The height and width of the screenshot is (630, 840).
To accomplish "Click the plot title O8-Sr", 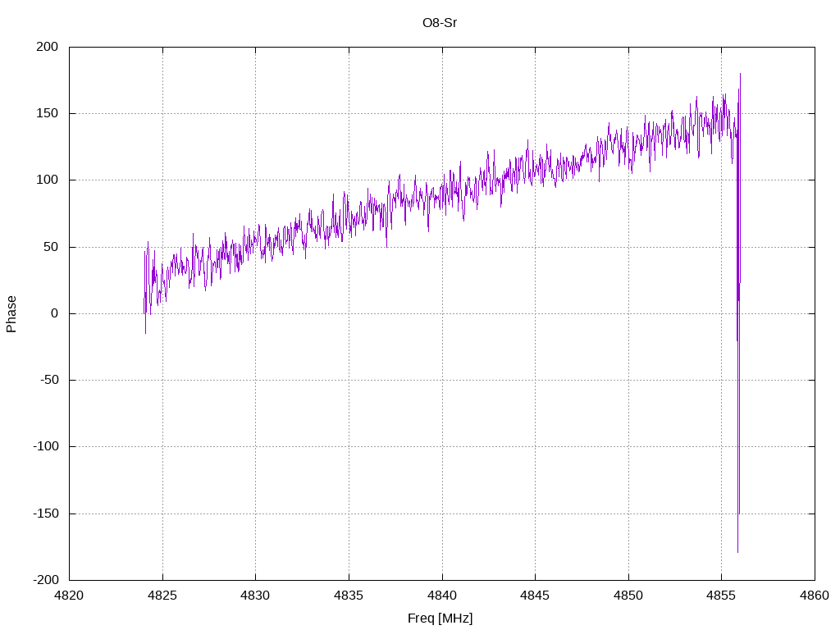I will pos(440,23).
